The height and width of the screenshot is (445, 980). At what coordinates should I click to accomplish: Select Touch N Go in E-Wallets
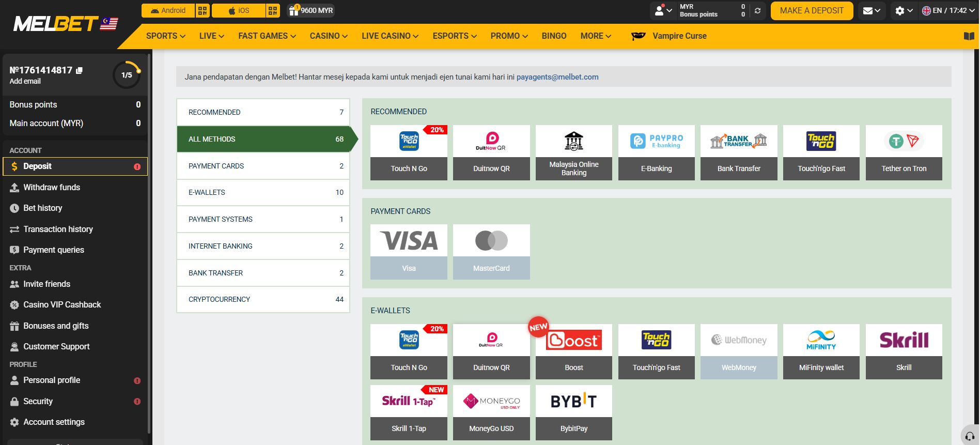click(x=409, y=351)
